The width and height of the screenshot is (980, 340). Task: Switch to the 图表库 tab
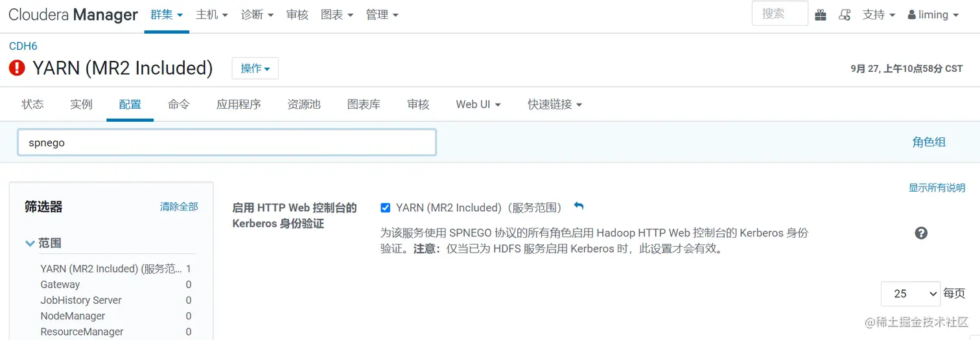click(x=364, y=104)
